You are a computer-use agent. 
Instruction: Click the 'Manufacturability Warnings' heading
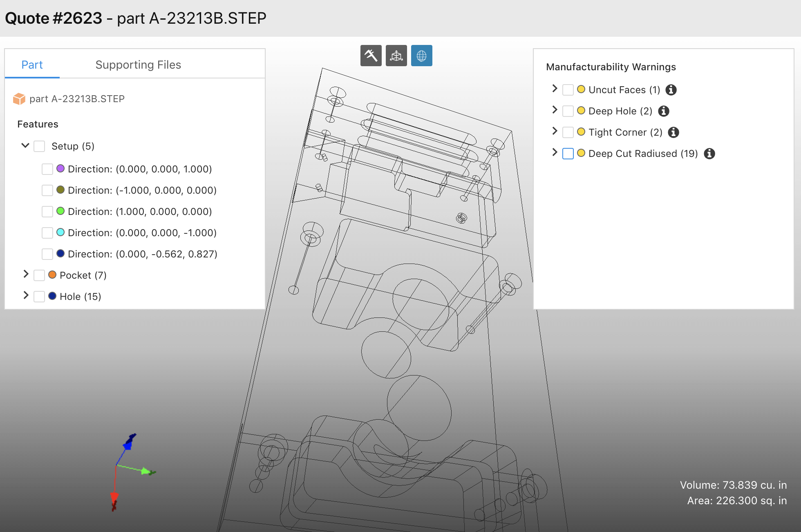[x=611, y=67]
